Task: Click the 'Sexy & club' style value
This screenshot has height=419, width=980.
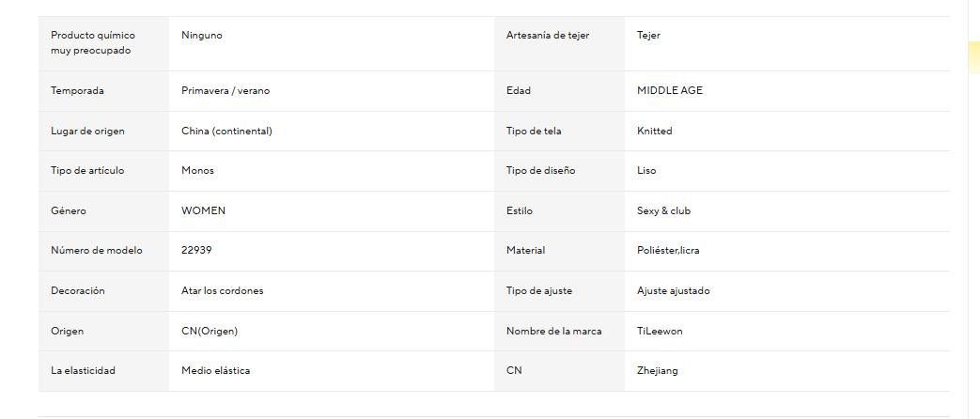Action: tap(663, 211)
